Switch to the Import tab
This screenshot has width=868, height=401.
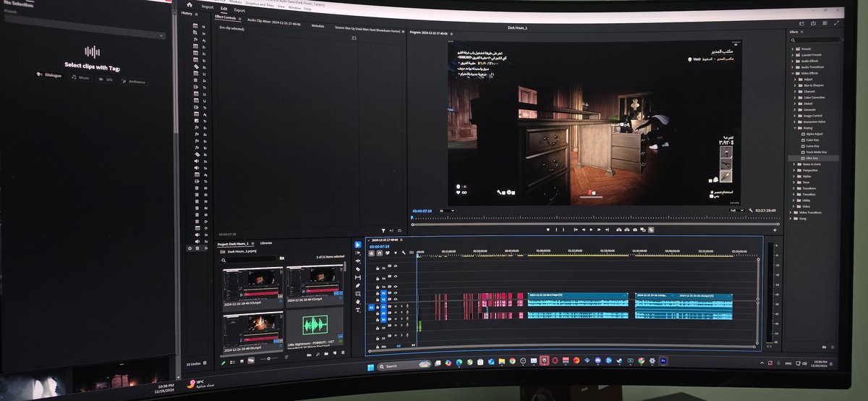click(208, 7)
